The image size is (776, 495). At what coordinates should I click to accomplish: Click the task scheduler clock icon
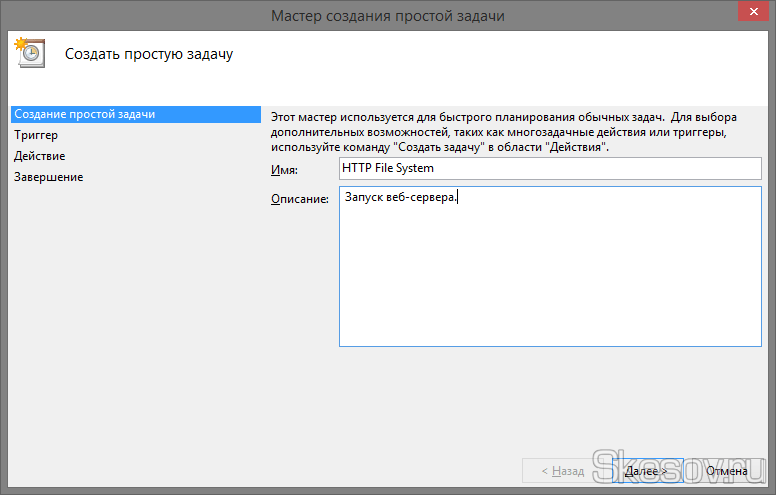click(30, 52)
